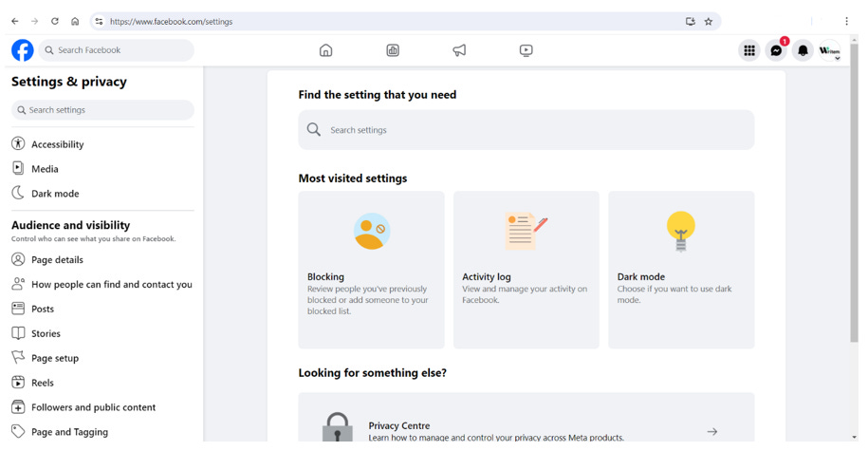Screen dimensions: 868x451
Task: Click the main Search settings box
Action: click(x=526, y=130)
